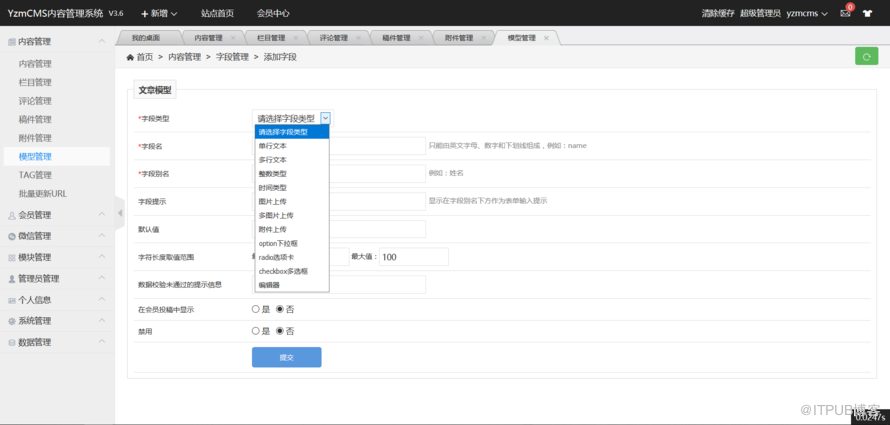Switch to the 栏目管理 tab
This screenshot has width=890, height=425.
point(271,38)
